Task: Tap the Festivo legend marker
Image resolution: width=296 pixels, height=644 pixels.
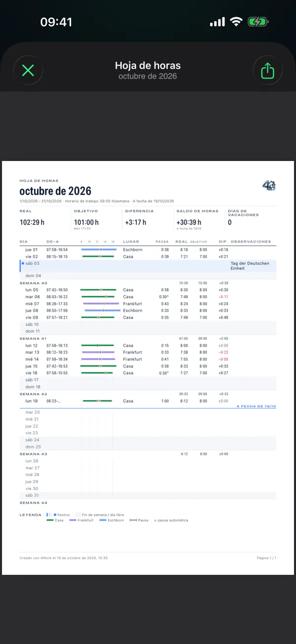Action: pos(49,514)
